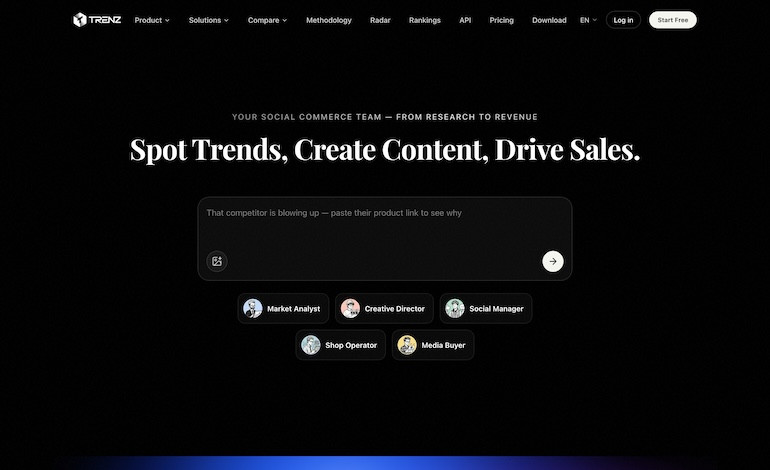Choose the Creative Director avatar chip

(384, 308)
